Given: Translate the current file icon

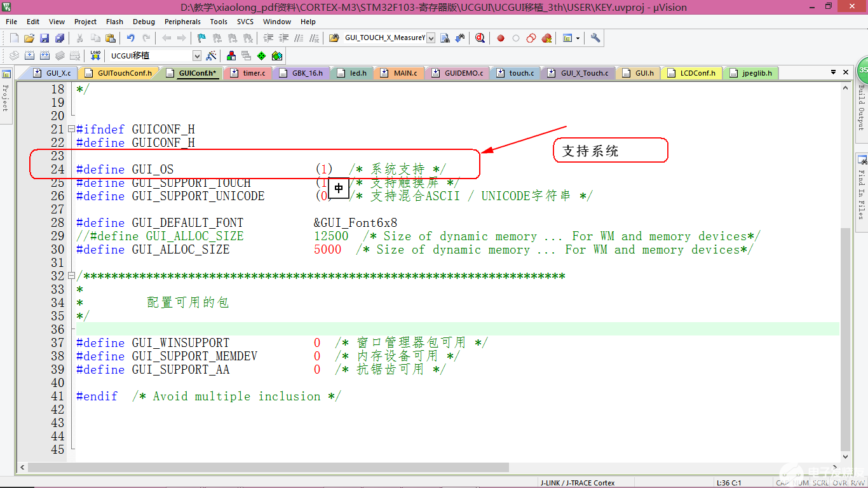Looking at the screenshot, I should (x=14, y=56).
